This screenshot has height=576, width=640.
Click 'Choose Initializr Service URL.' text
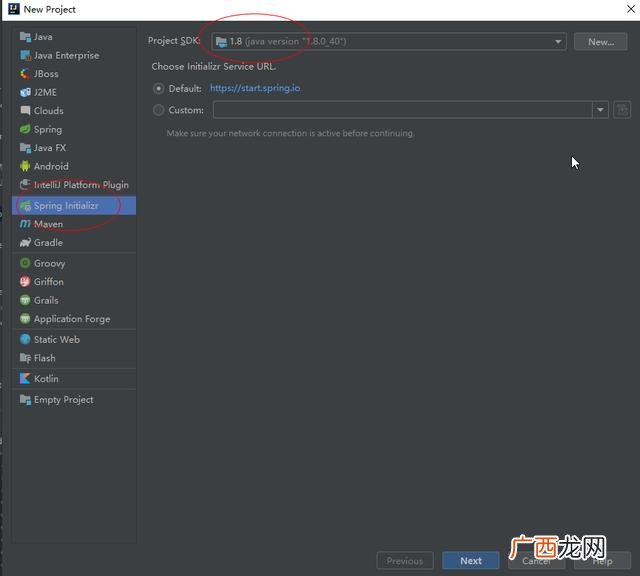tap(213, 67)
